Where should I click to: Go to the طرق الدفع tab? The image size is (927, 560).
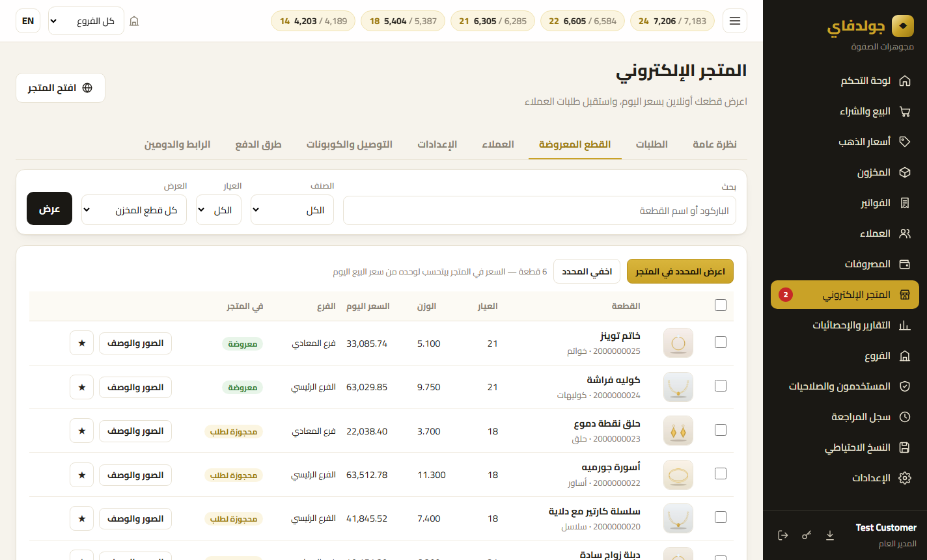(x=258, y=144)
